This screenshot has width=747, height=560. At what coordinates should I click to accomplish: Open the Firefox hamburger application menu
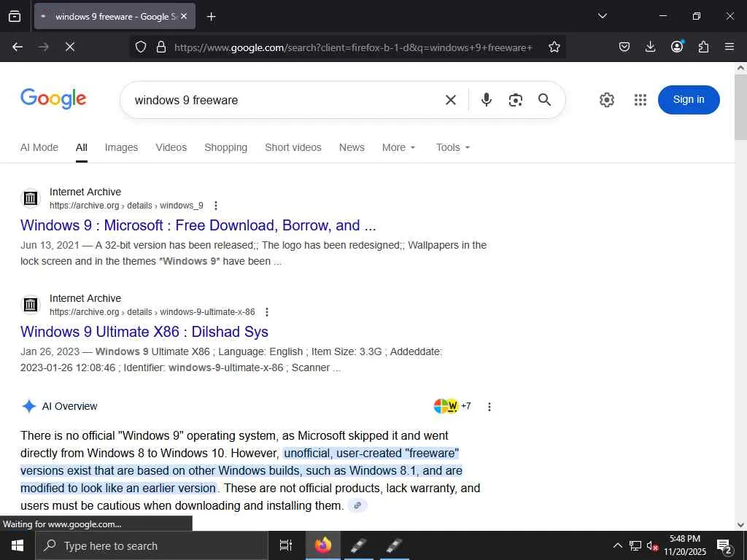(x=729, y=47)
